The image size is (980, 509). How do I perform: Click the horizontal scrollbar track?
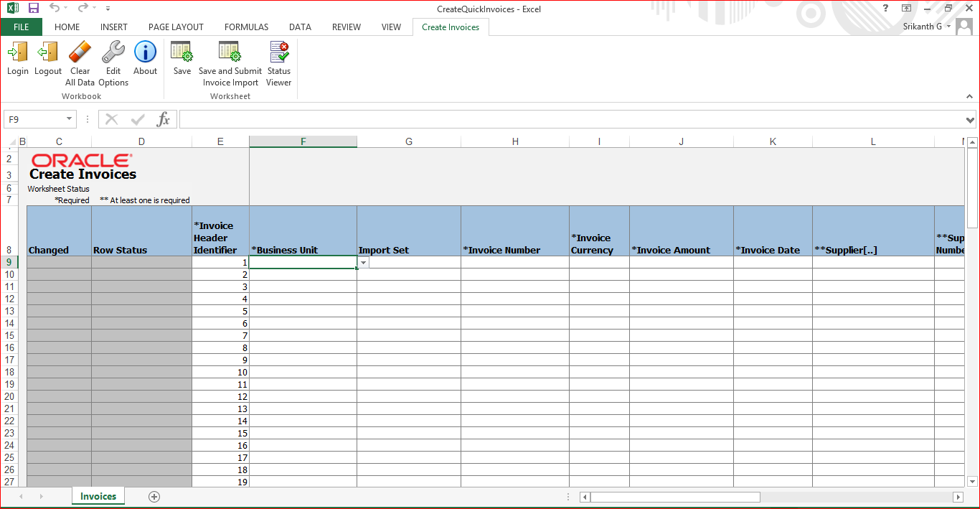[854, 497]
